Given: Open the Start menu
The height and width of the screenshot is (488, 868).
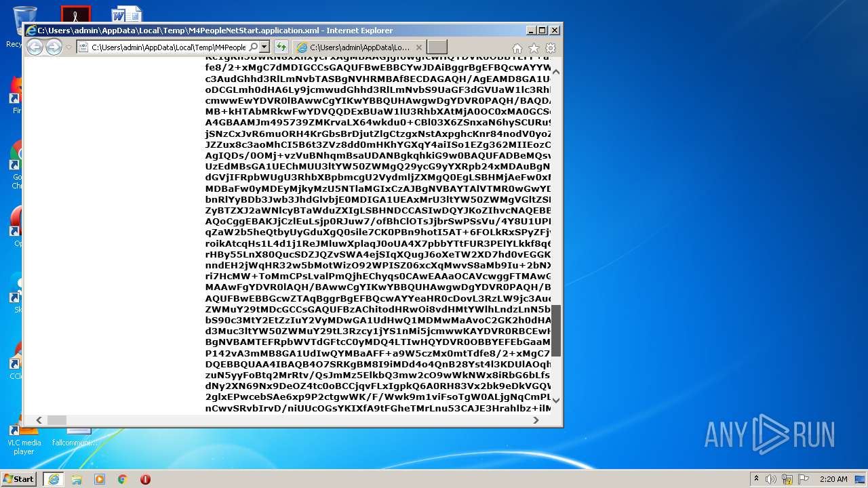Looking at the screenshot, I should tap(18, 479).
